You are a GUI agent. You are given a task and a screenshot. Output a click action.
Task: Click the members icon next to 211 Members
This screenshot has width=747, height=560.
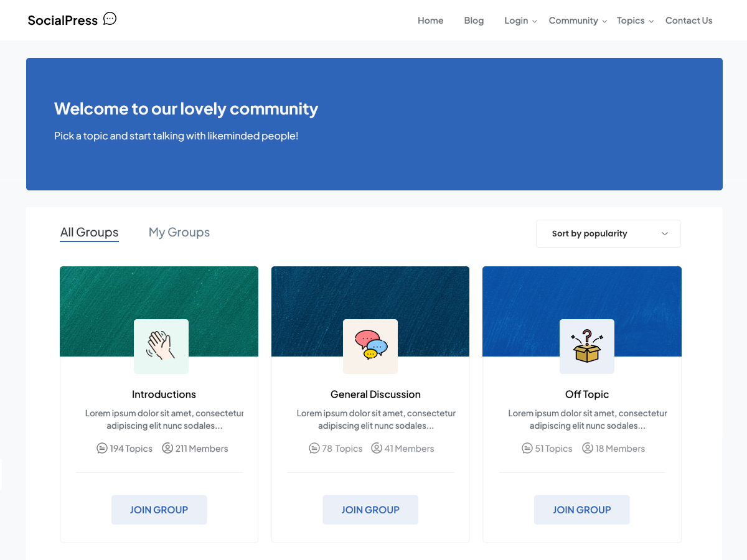tap(167, 448)
